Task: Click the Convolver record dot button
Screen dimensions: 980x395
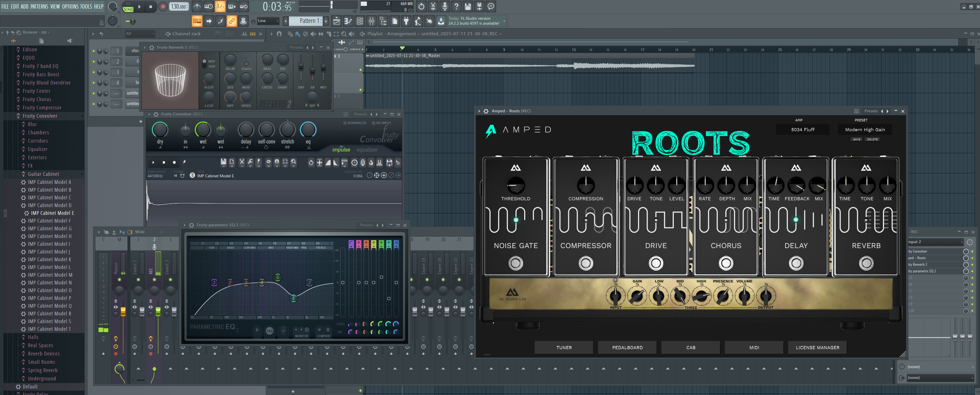Action: (x=174, y=162)
